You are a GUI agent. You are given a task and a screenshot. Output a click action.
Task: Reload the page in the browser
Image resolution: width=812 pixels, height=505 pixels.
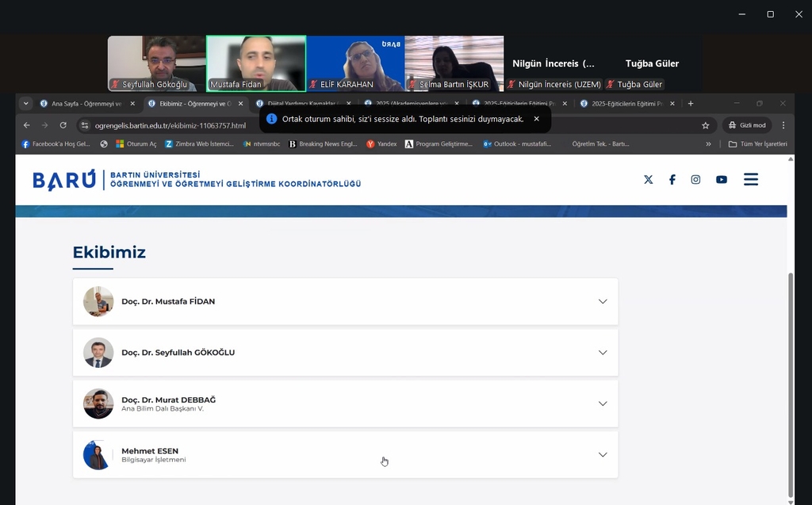click(x=63, y=125)
